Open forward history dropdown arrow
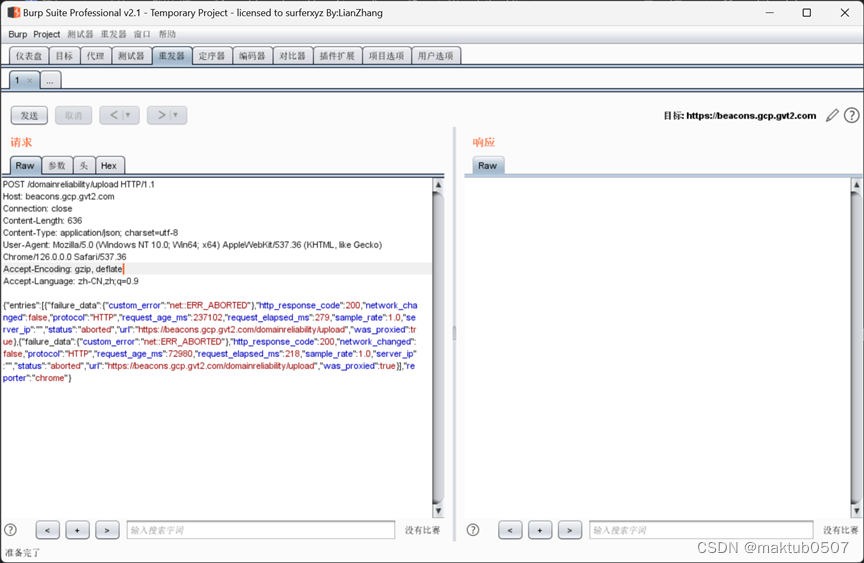Image resolution: width=864 pixels, height=563 pixels. point(176,115)
